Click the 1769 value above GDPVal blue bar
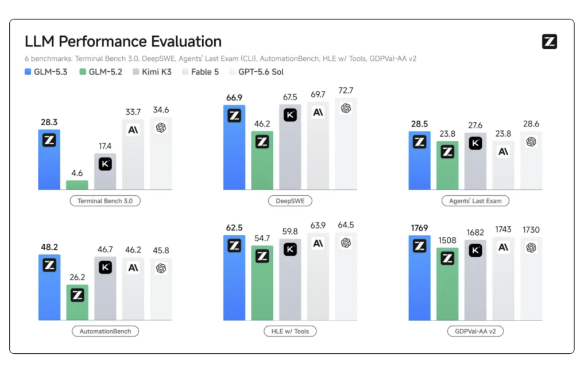588x367 pixels. tap(419, 228)
